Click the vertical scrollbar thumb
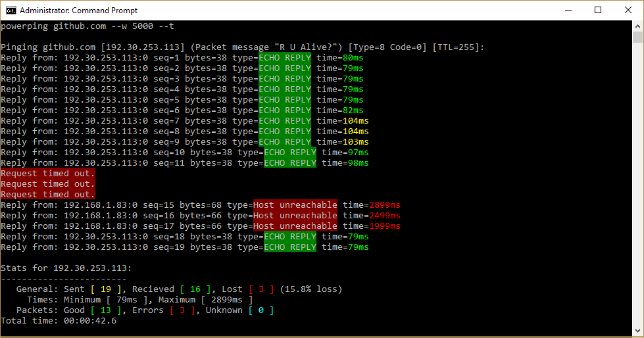 point(637,37)
